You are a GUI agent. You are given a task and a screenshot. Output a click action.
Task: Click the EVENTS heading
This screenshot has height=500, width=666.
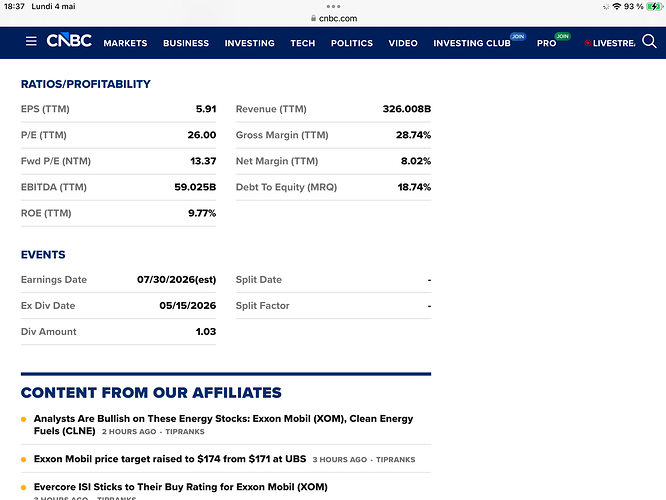tap(43, 254)
